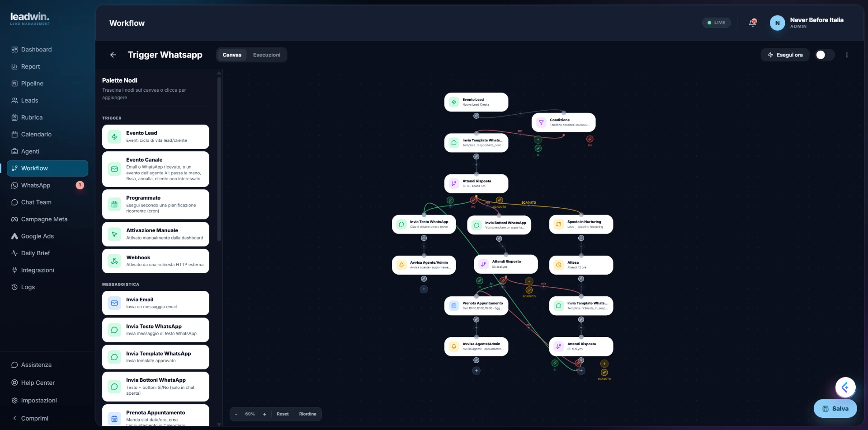Add Webhook trigger from palette
The width and height of the screenshot is (868, 430).
(x=156, y=261)
